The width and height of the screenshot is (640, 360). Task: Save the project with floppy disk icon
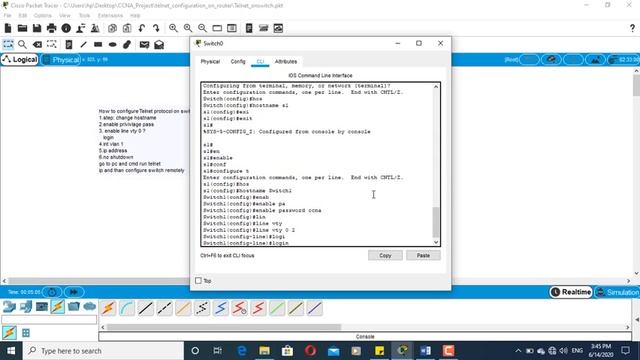[37, 28]
